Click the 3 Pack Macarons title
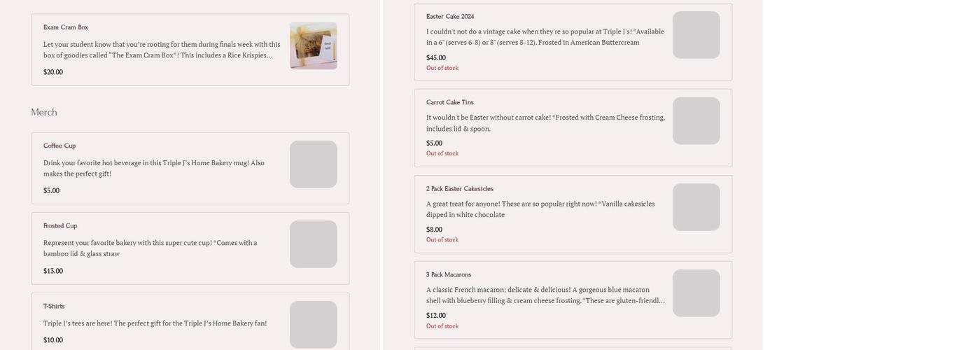 (449, 274)
